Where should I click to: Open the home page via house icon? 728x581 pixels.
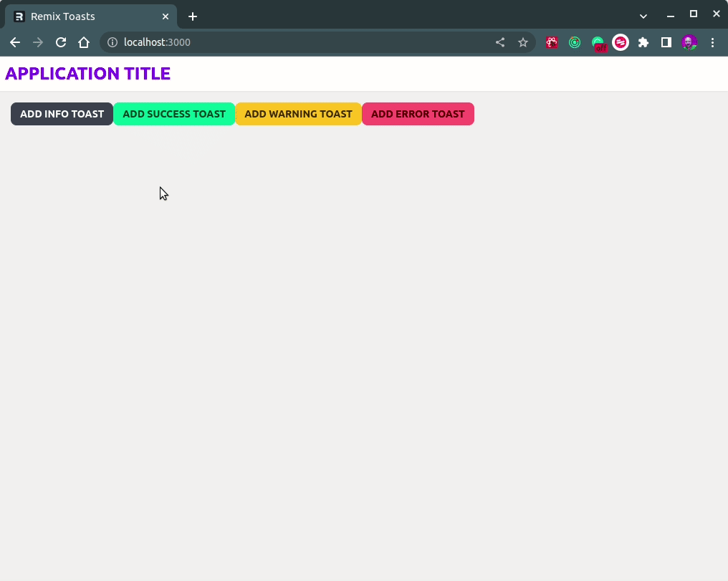pyautogui.click(x=84, y=43)
